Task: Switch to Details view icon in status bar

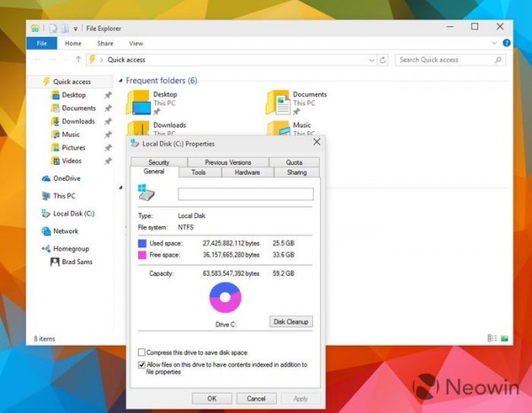Action: click(x=492, y=338)
